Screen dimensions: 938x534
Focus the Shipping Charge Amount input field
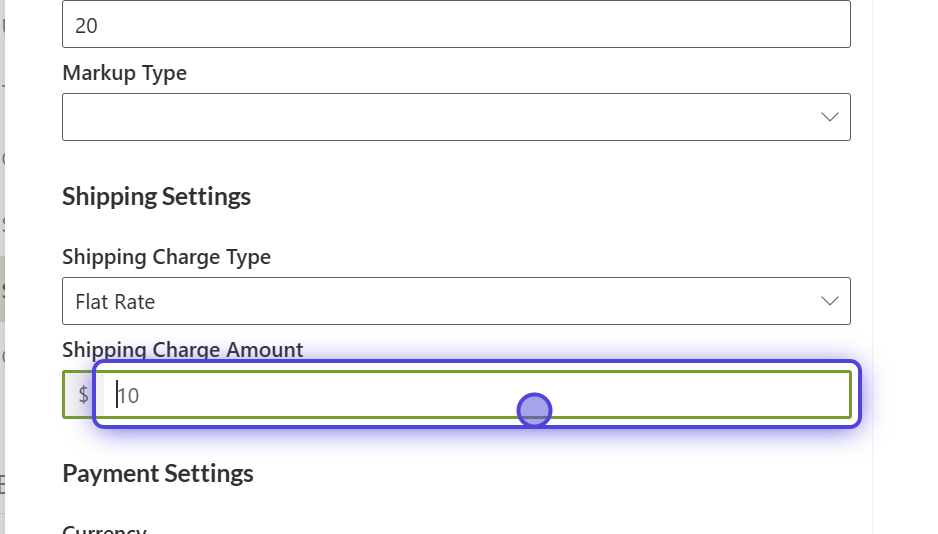point(477,395)
